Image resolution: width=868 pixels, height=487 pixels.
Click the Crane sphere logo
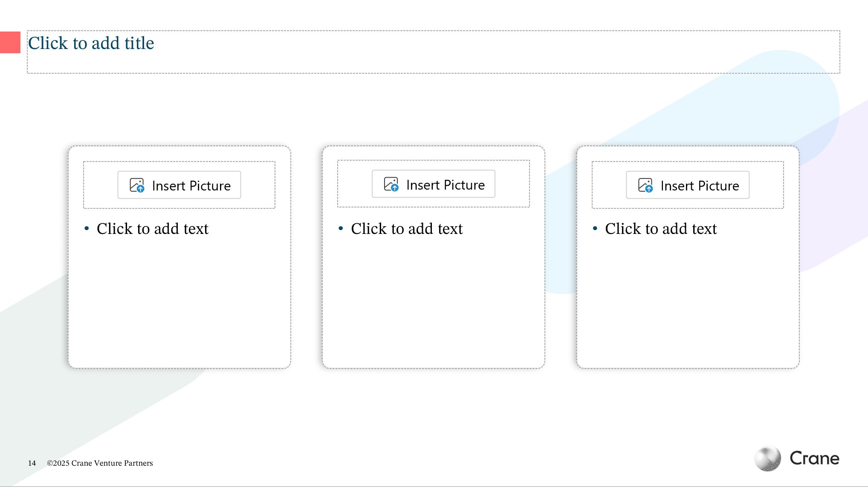click(767, 459)
